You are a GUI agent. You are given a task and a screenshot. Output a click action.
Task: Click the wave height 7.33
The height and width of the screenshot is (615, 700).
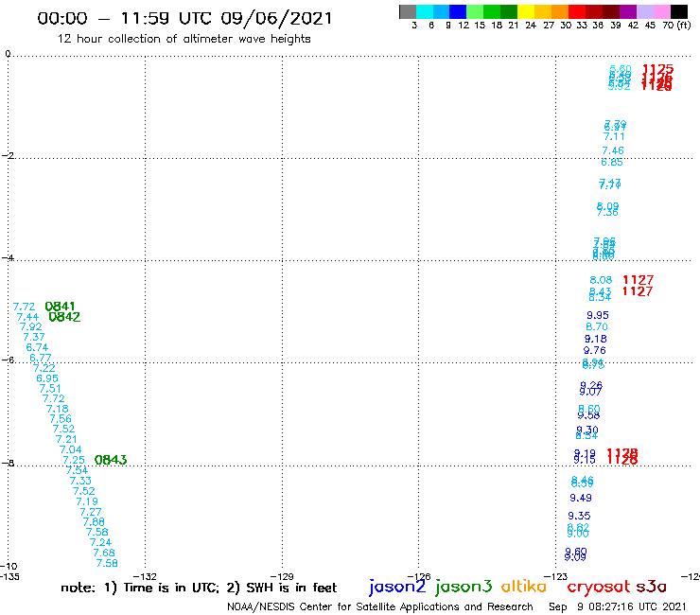[x=80, y=481]
